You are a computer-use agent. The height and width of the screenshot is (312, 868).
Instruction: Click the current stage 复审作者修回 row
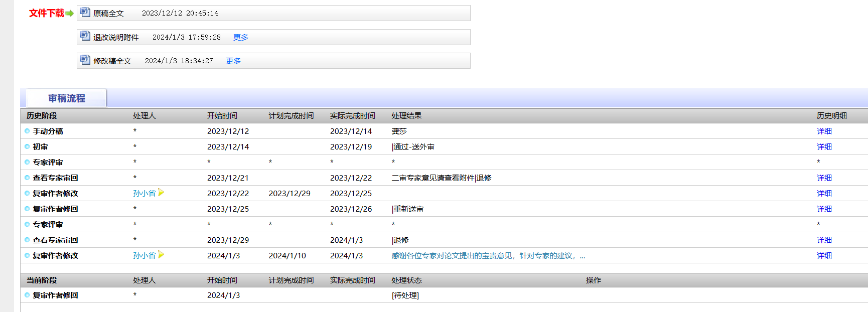point(55,295)
